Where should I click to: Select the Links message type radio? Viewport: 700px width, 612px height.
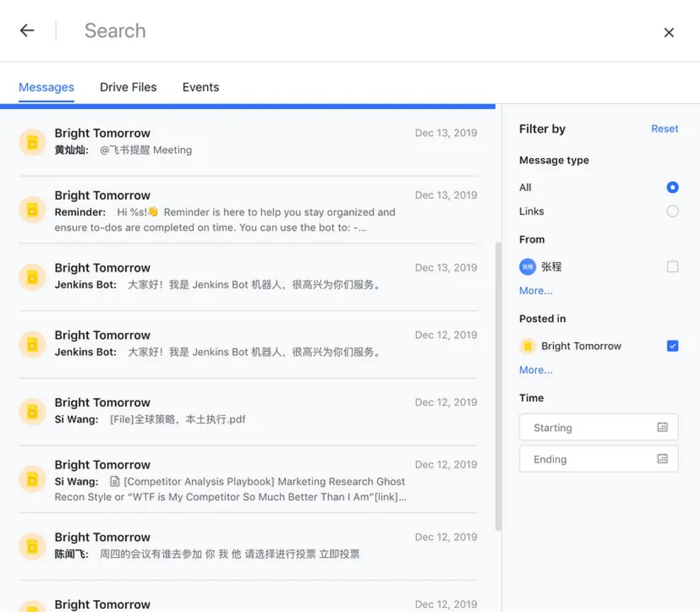click(672, 211)
